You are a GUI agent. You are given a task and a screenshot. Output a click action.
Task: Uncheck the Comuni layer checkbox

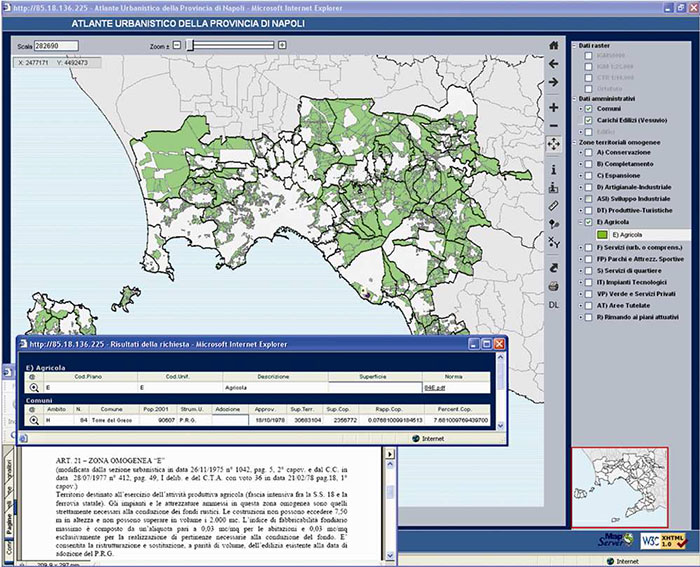coord(588,109)
